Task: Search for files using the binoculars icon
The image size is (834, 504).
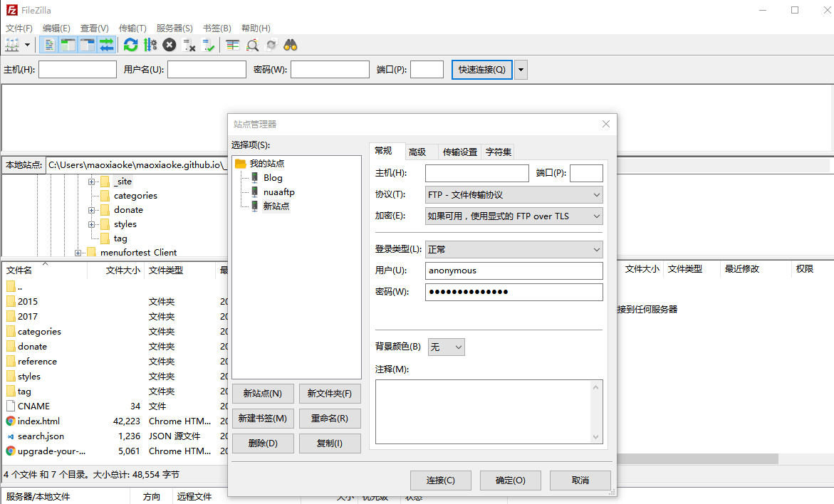Action: 289,44
